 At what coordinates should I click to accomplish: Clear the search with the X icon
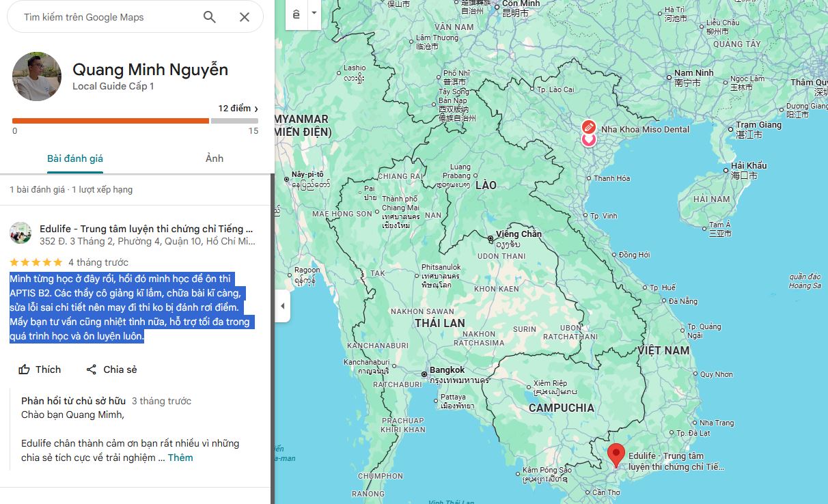coord(244,16)
